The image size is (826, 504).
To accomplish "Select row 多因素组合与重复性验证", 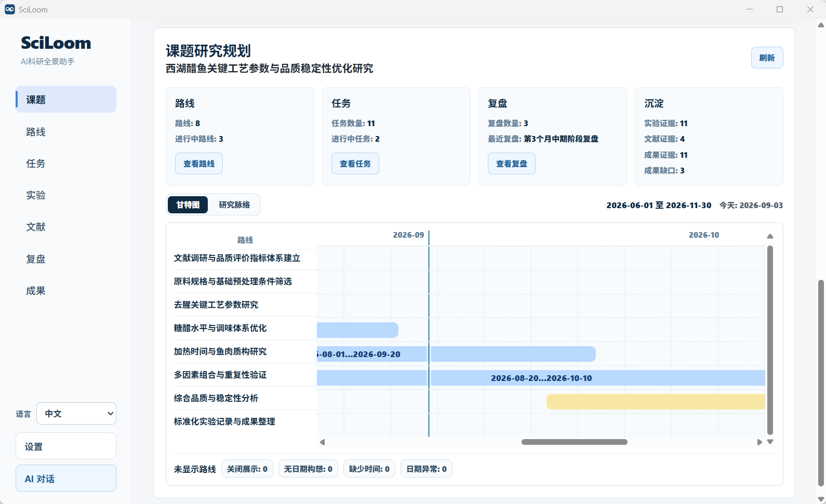I will tap(245, 375).
